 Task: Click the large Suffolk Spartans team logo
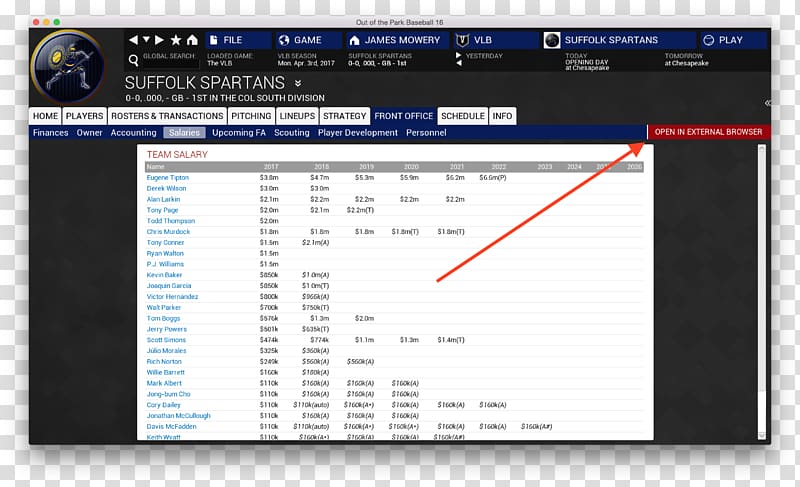pos(68,67)
